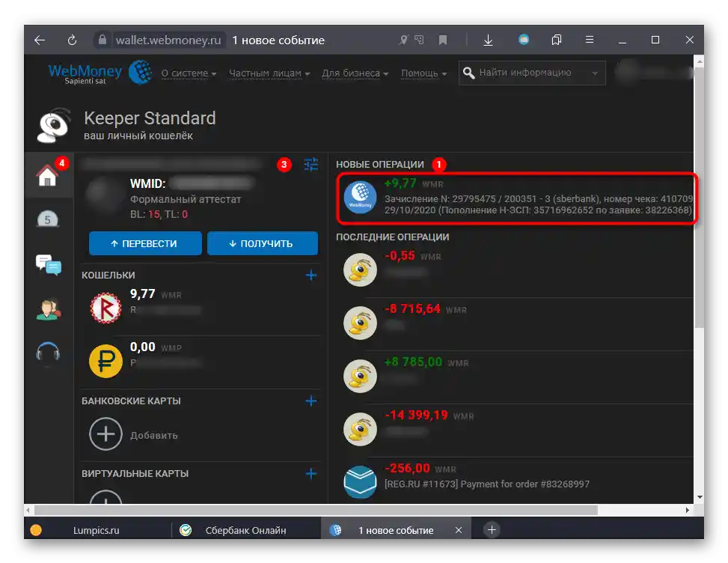Viewport: 728px width, 563px height.
Task: Switch to the Сбербанк Онлайн tab
Action: (x=245, y=530)
